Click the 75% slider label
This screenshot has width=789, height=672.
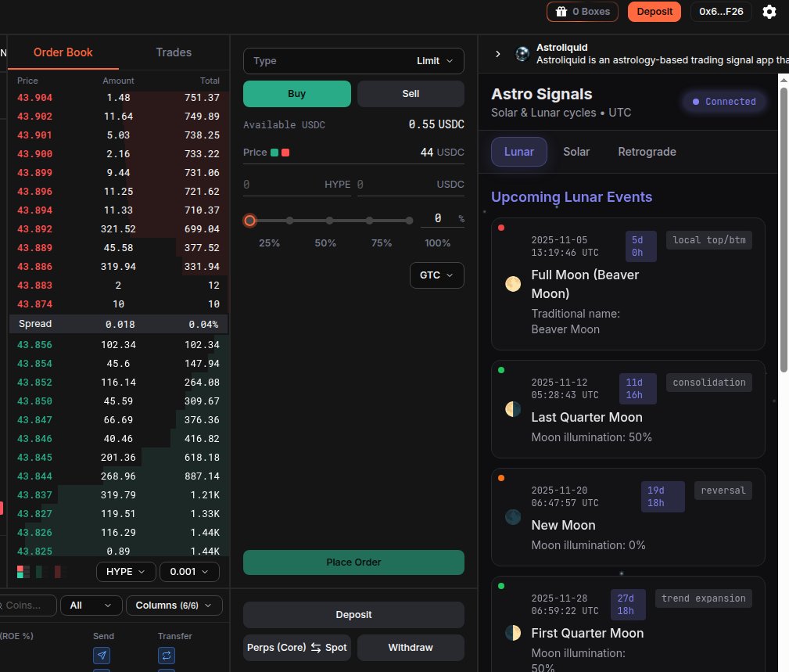382,243
